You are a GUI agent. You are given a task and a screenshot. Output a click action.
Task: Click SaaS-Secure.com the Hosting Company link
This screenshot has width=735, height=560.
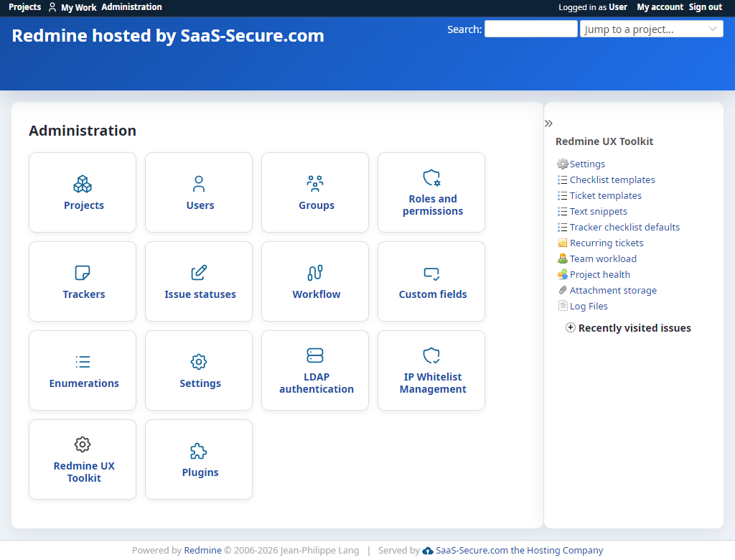[x=520, y=550]
